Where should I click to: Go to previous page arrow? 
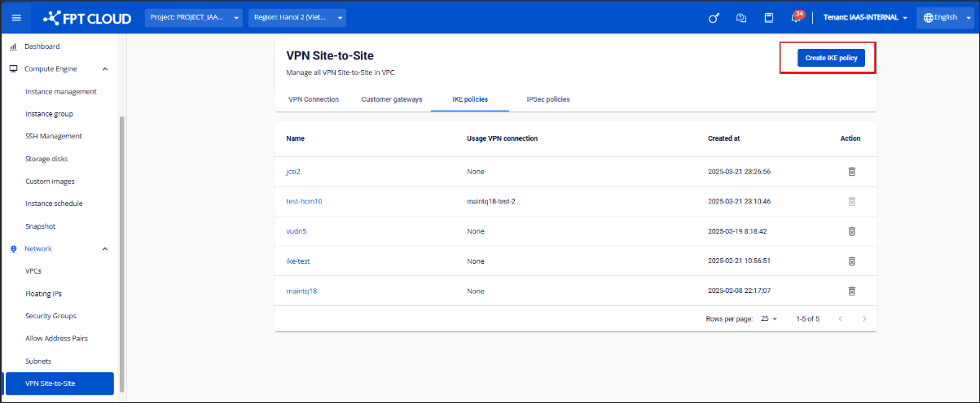pyautogui.click(x=840, y=318)
